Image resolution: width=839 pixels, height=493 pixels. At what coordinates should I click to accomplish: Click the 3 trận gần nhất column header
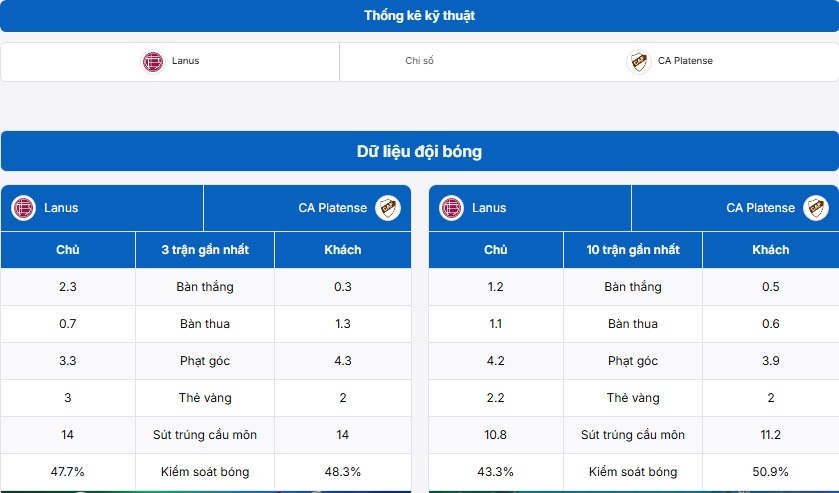click(205, 250)
